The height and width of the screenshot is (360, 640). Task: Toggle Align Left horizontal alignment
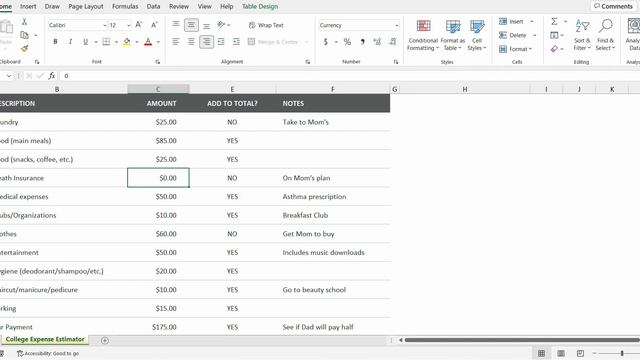(176, 42)
